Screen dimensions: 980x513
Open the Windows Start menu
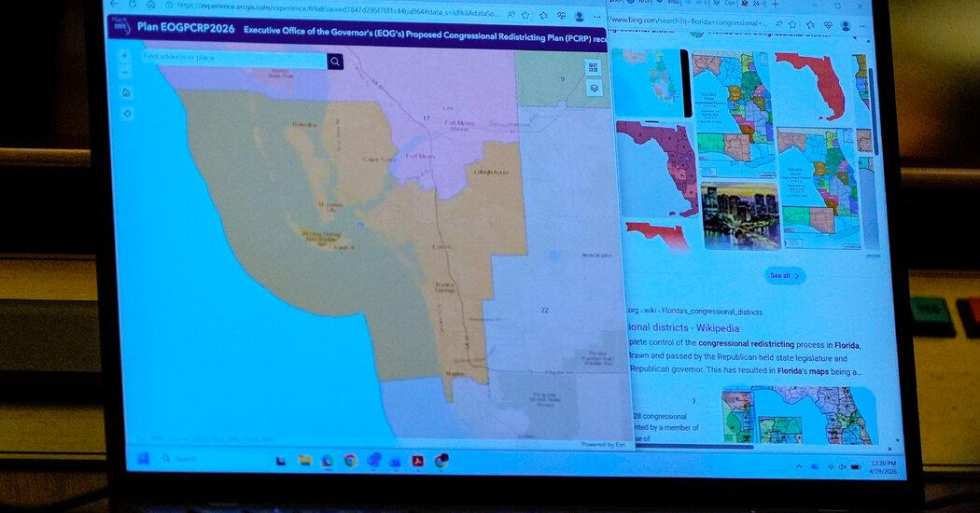click(x=143, y=459)
